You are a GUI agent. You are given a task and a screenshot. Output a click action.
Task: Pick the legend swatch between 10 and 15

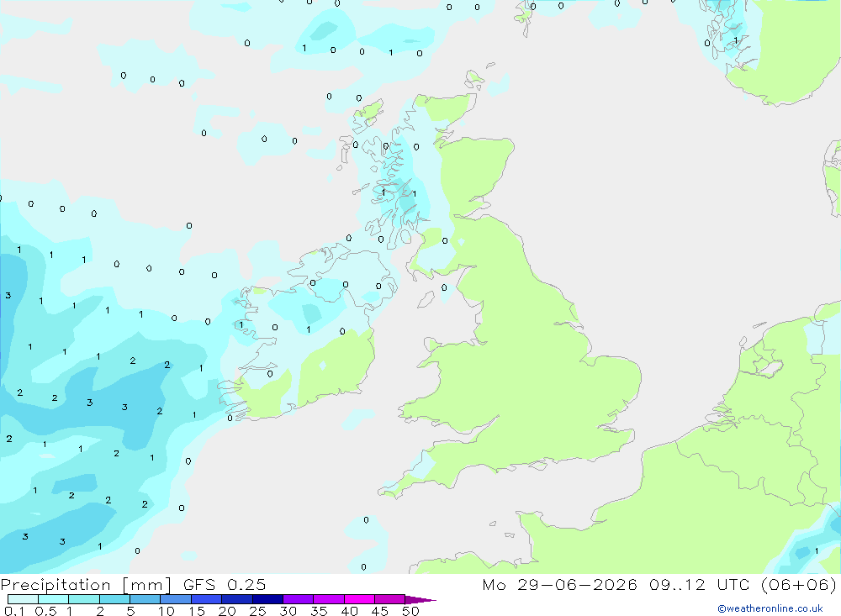coord(176,599)
